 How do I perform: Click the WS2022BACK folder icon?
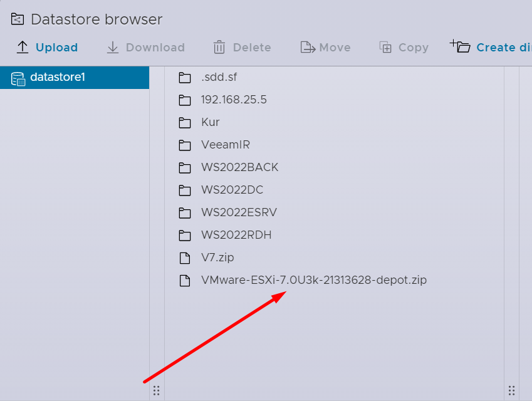(x=185, y=168)
